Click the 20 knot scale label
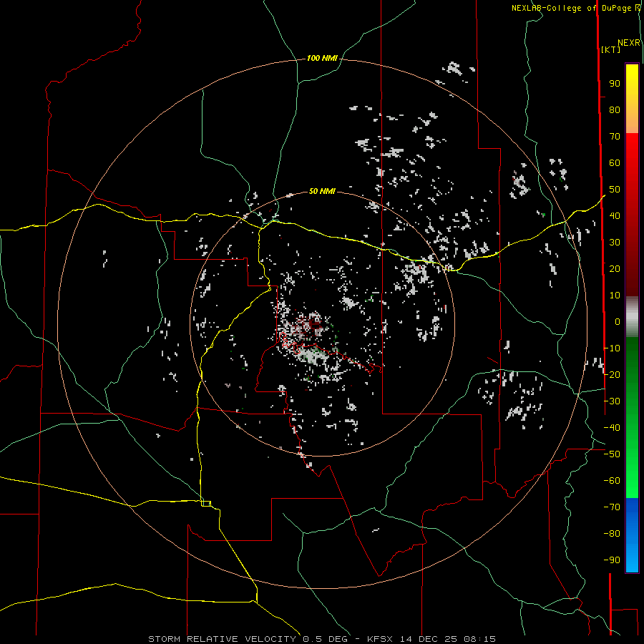Image resolution: width=644 pixels, height=644 pixels. pos(615,269)
